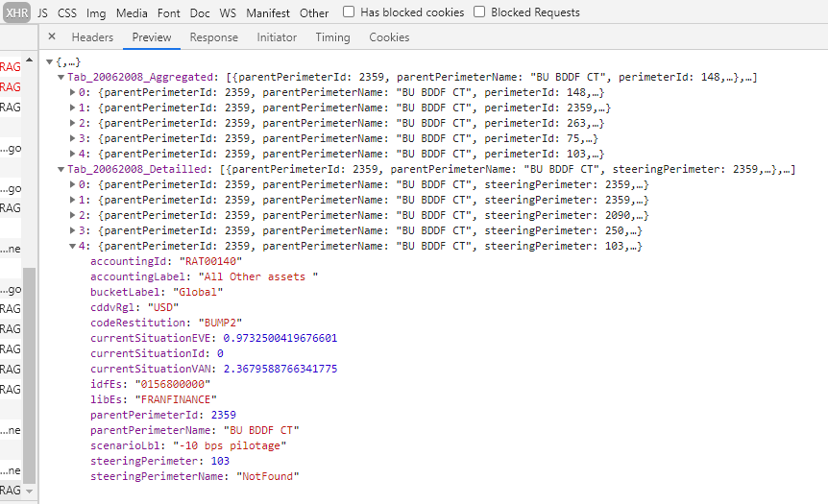Expand Aggregated item 1 with perimeterId 2359
This screenshot has width=828, height=504.
click(x=72, y=108)
